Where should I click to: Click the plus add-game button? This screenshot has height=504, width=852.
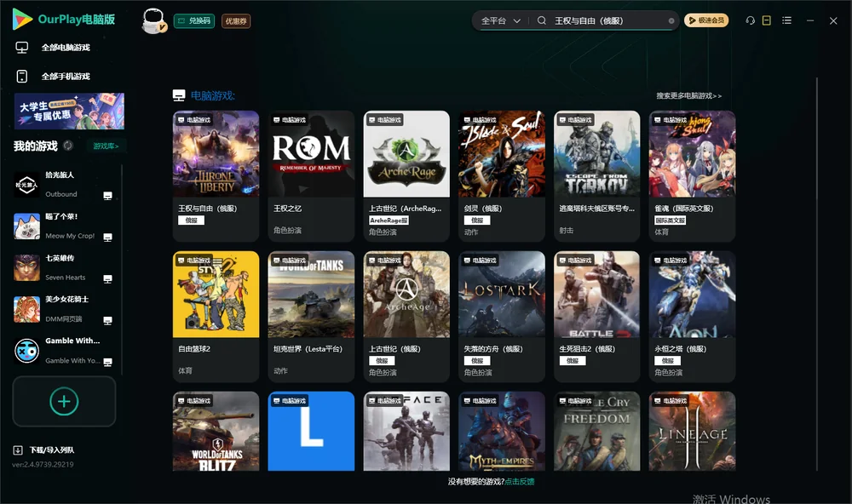[64, 402]
